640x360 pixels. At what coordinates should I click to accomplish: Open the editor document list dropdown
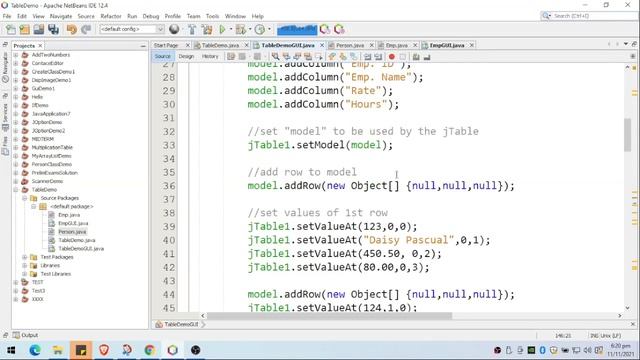coord(626,44)
